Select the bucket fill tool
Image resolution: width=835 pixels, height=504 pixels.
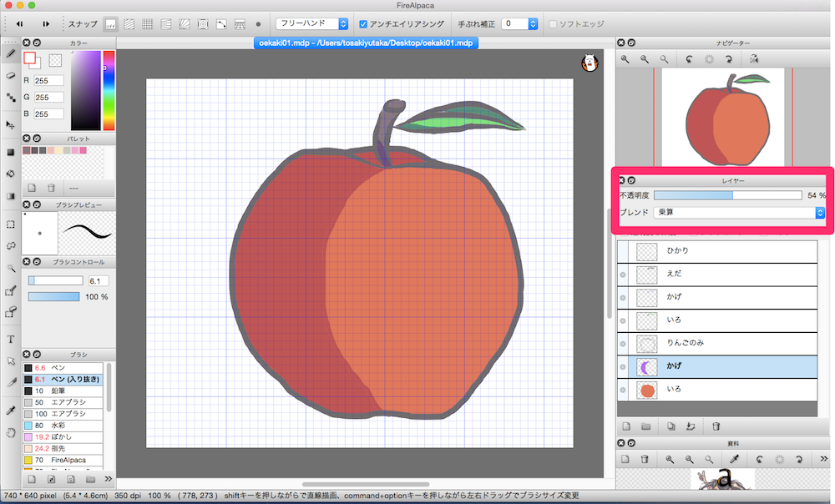pos(11,174)
